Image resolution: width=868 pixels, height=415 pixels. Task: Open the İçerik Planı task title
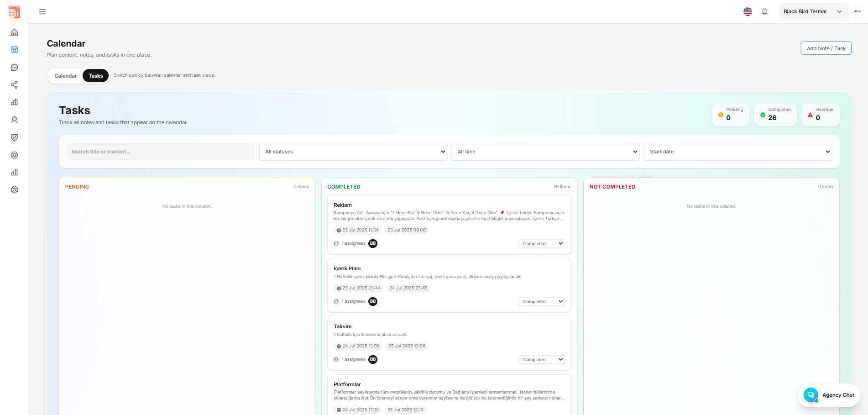click(x=347, y=268)
